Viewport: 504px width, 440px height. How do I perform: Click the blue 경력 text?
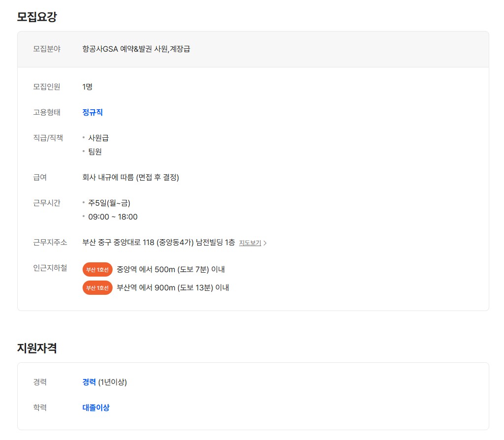[x=89, y=382]
